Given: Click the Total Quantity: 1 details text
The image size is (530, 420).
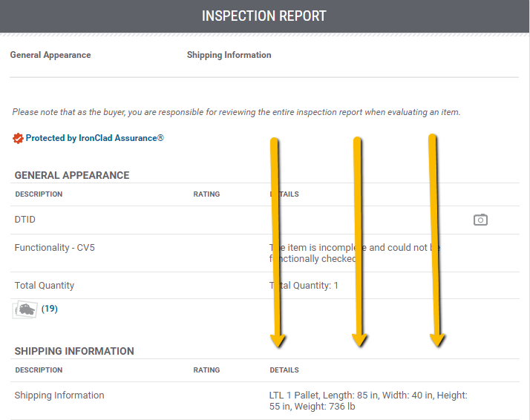Looking at the screenshot, I should (304, 286).
